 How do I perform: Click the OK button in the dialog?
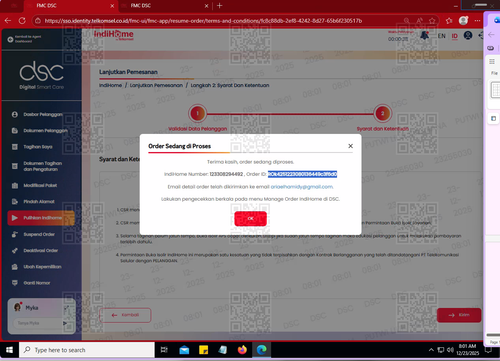(x=250, y=219)
